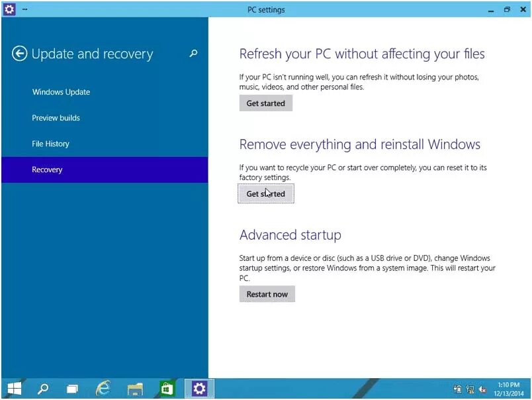The image size is (532, 400).
Task: Click Restart now for Advanced startup
Action: [267, 294]
